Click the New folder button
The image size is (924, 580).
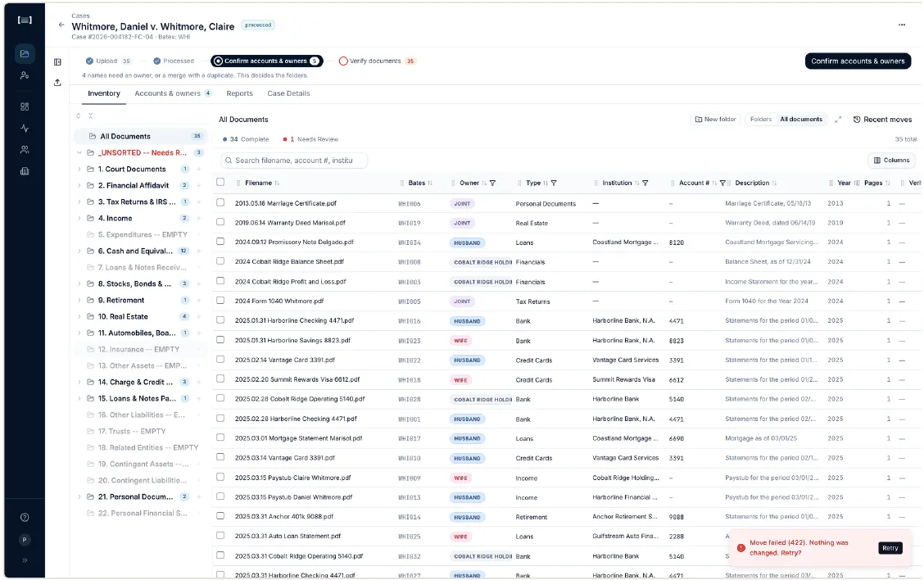click(715, 120)
